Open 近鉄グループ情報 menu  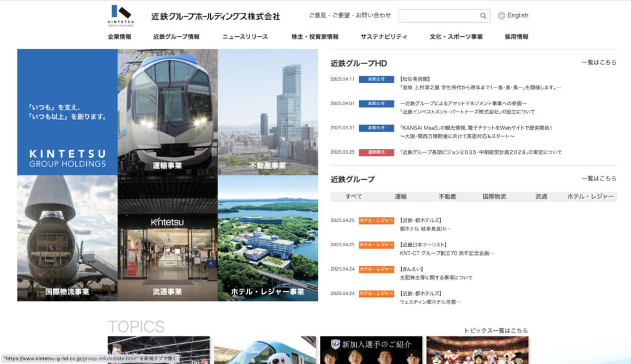tap(176, 36)
